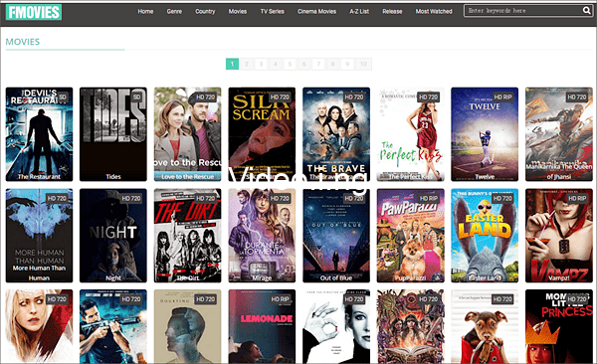Click the HD 720 badge on Night
597x364 pixels.
click(131, 198)
